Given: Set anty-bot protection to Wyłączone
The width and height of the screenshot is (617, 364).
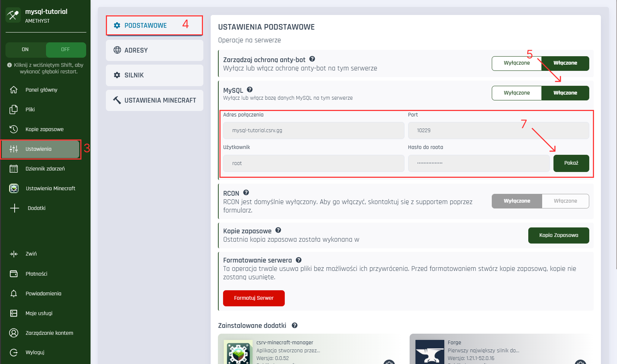Looking at the screenshot, I should point(516,63).
